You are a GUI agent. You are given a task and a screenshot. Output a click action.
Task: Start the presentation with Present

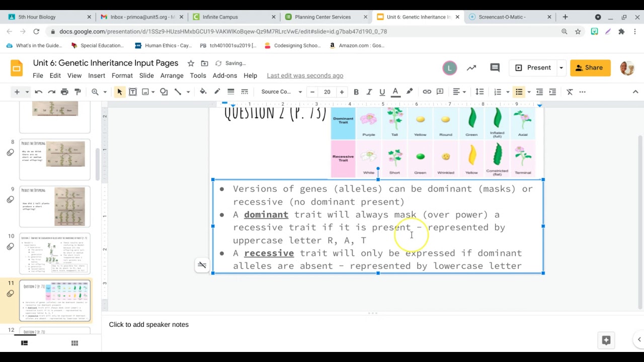533,67
